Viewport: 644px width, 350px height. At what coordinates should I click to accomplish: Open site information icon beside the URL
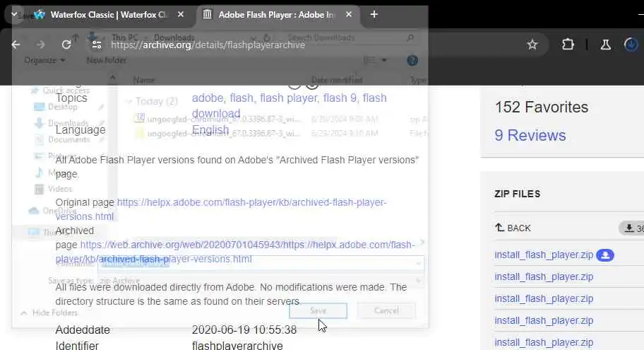[97, 45]
